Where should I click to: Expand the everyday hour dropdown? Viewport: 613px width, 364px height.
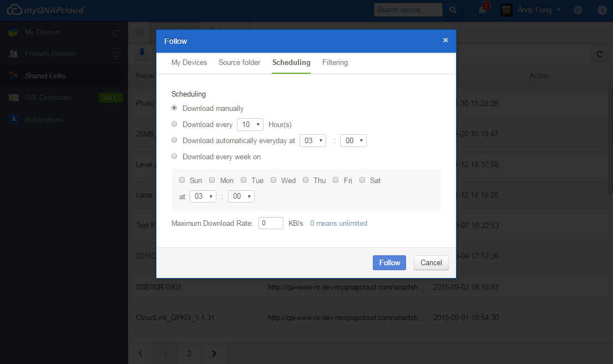pyautogui.click(x=312, y=141)
